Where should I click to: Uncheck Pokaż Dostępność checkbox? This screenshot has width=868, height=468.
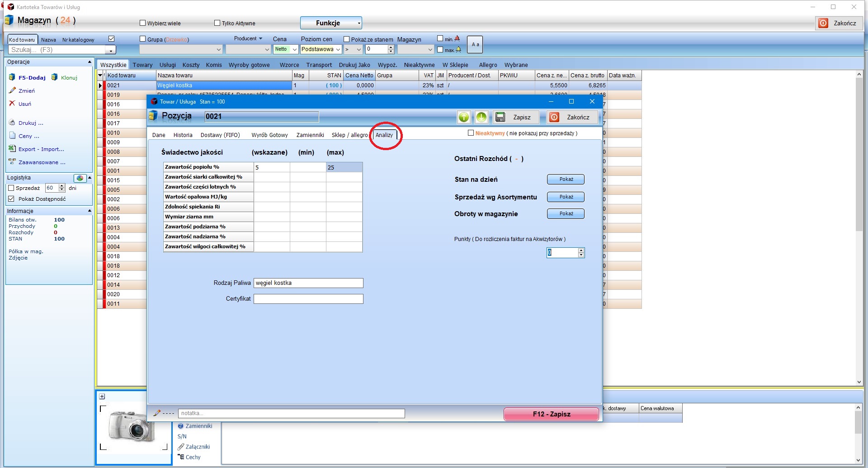pos(11,199)
